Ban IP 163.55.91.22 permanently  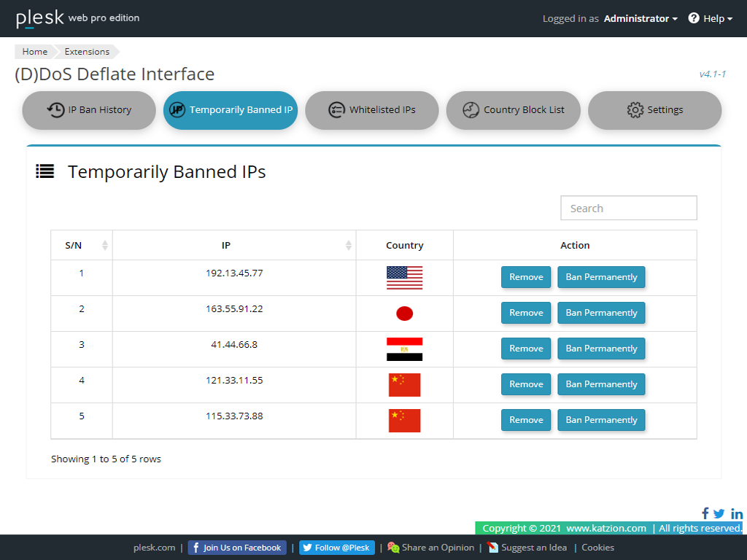[x=601, y=313]
